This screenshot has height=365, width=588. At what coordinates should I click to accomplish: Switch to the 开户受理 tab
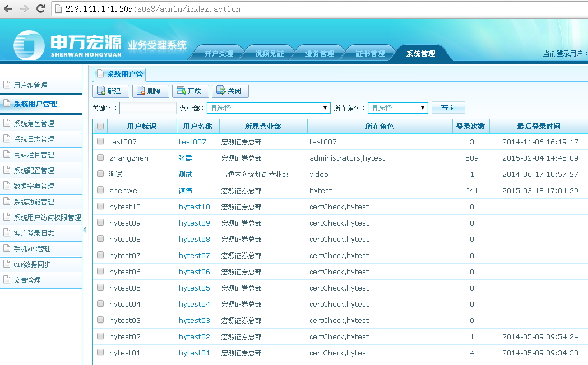219,54
